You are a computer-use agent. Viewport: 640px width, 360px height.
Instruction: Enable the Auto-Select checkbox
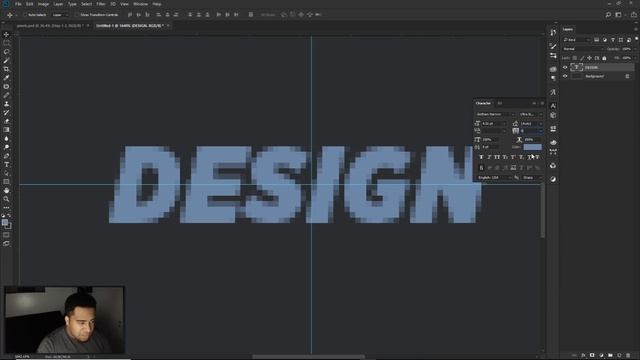point(24,15)
